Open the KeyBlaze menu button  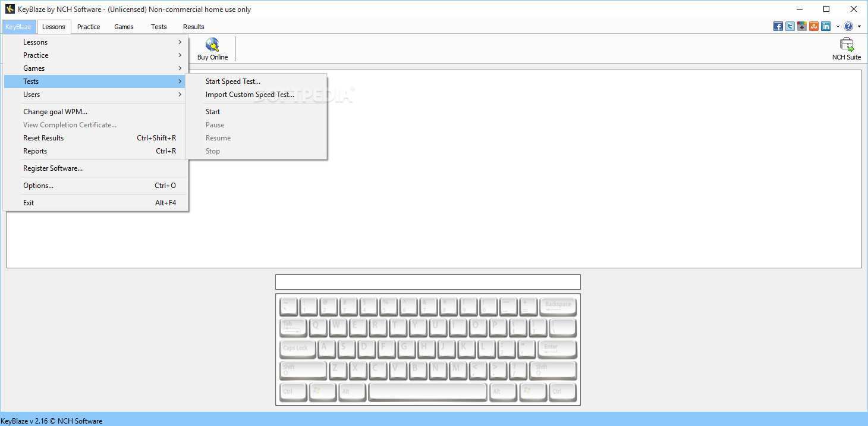point(18,27)
